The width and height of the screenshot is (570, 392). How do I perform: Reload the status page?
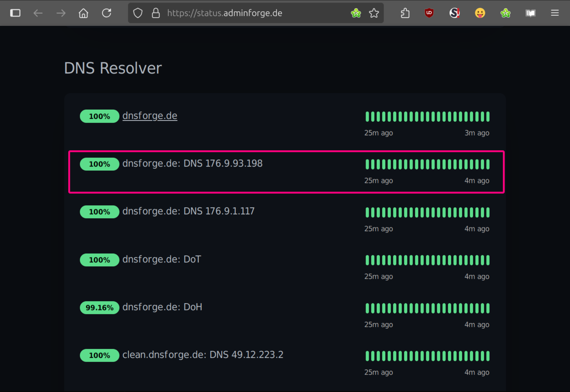(x=107, y=13)
